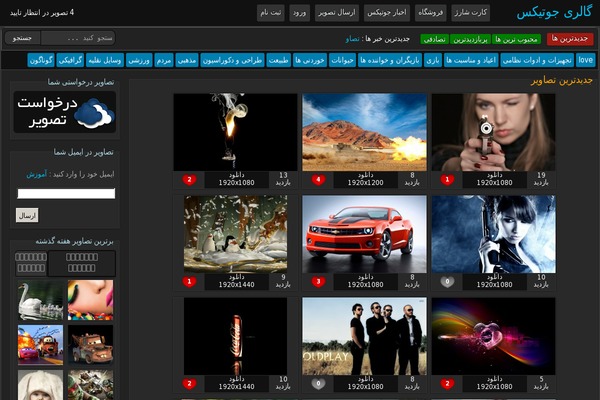Open the 'مذهبی' category

pyautogui.click(x=187, y=60)
